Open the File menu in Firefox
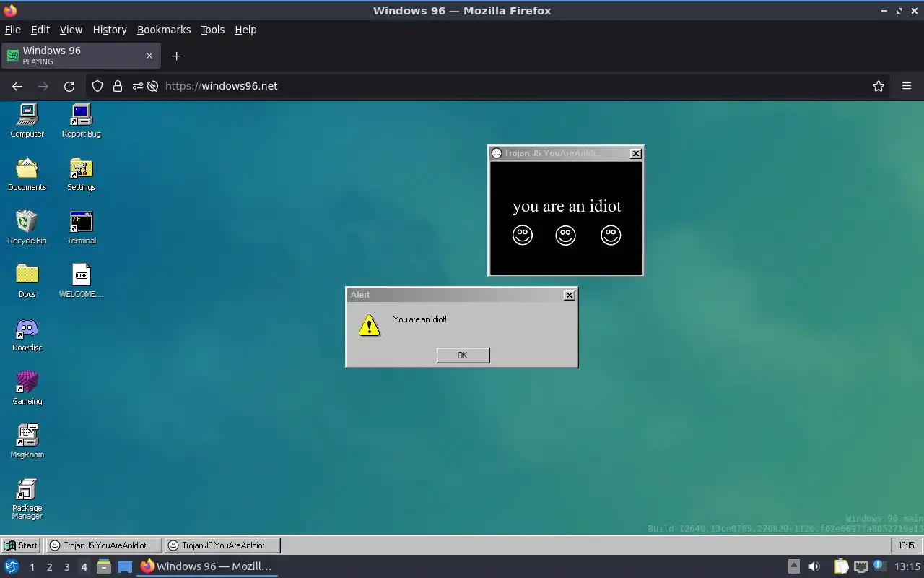Screen dimensions: 924x578 (x=13, y=30)
